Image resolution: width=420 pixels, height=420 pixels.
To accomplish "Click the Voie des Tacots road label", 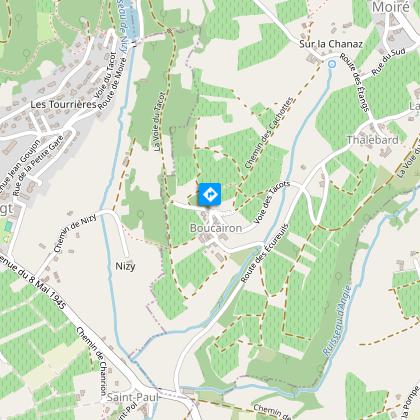I will tap(272, 202).
